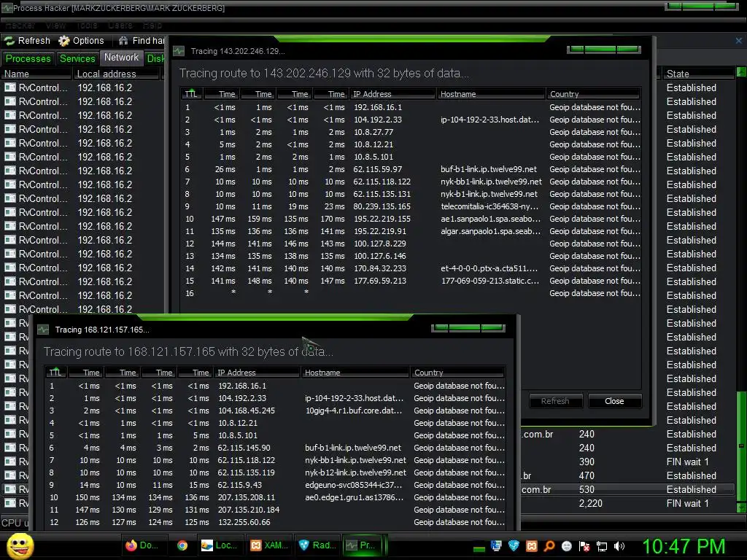Click the monitor tray icon

496,546
